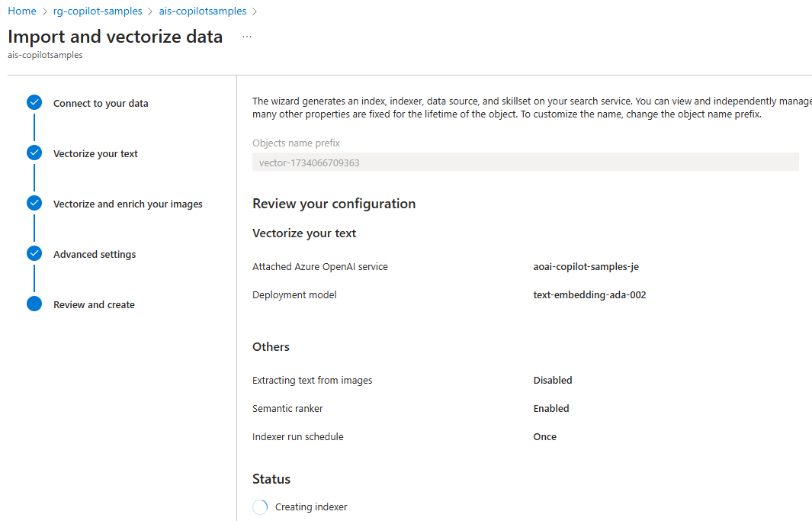Go to Home via the breadcrumb
Viewport: 812px width, 521px height.
tap(21, 11)
